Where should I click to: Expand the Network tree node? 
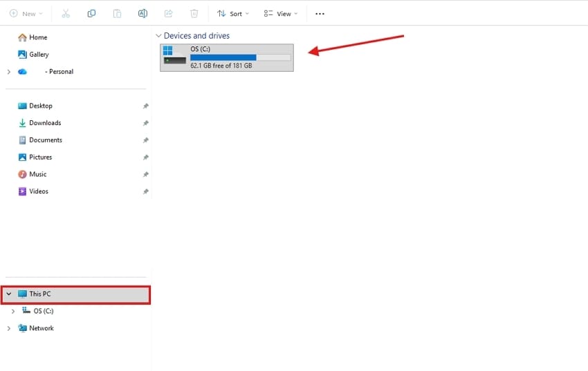[x=8, y=328]
